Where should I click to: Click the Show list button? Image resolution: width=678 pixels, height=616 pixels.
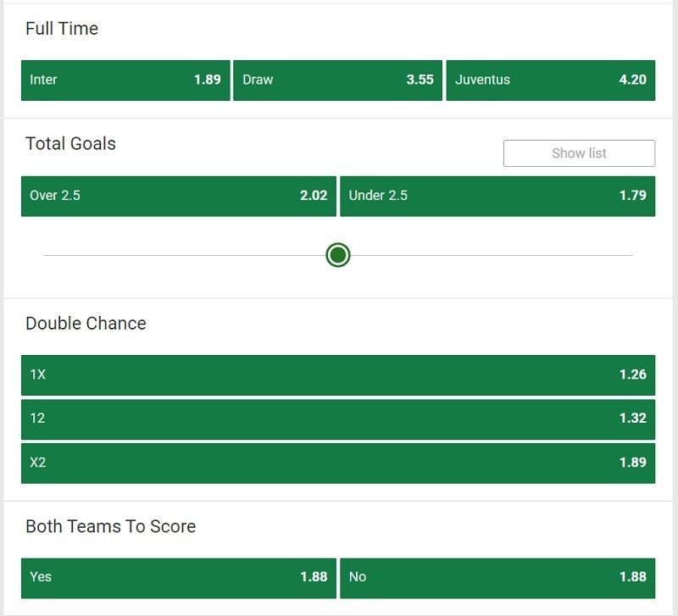(x=579, y=153)
